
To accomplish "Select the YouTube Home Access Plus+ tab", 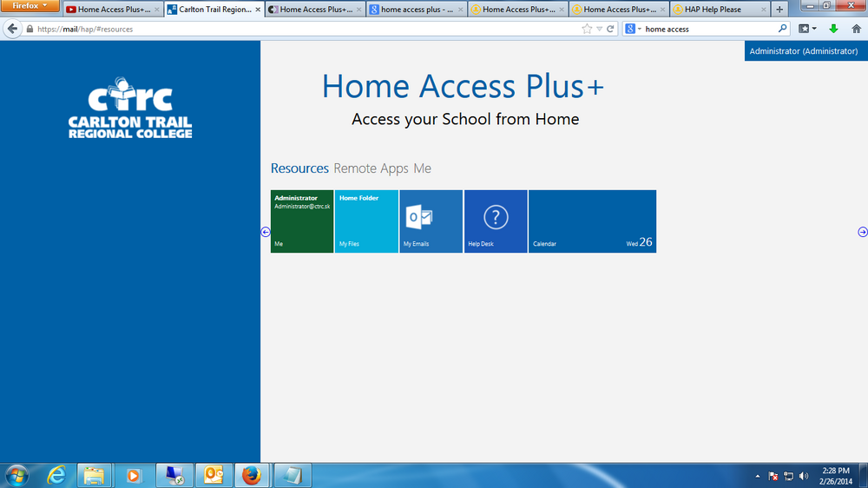I will pyautogui.click(x=112, y=10).
